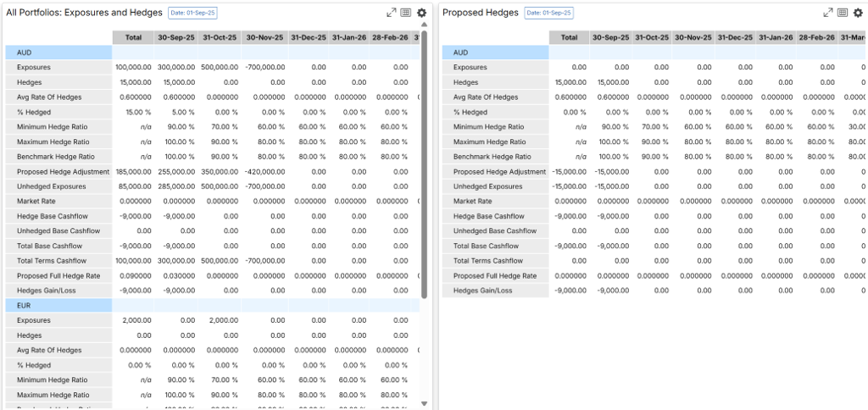Click date badge in All Portfolios header
Image resolution: width=868 pixels, height=410 pixels.
192,13
